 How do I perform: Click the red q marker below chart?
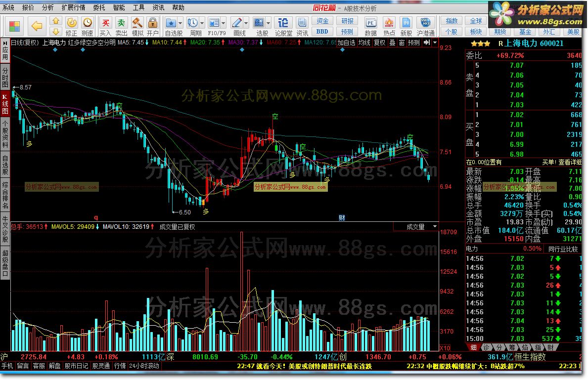(96, 217)
